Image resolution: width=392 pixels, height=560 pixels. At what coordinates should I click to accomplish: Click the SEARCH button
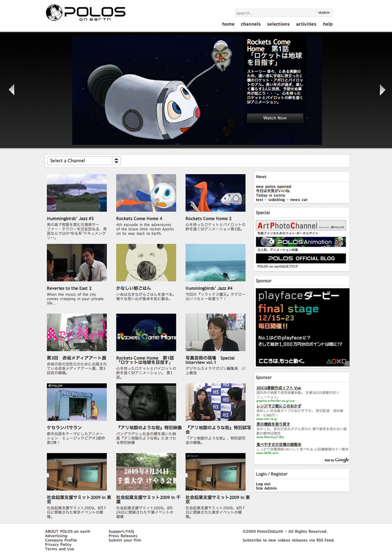click(x=323, y=13)
